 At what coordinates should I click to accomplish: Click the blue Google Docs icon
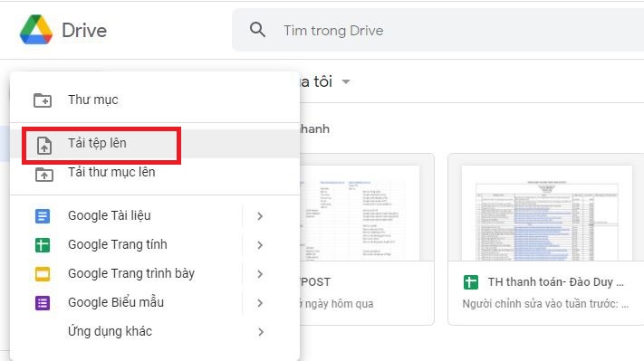(x=43, y=216)
